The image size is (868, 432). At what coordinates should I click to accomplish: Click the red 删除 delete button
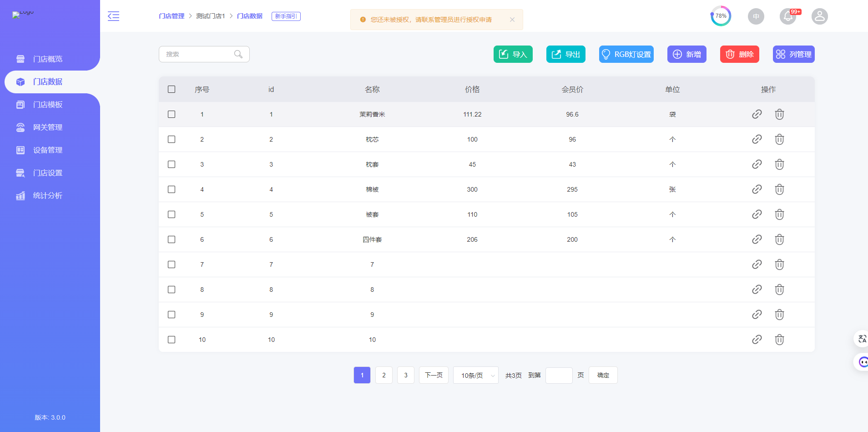click(740, 54)
